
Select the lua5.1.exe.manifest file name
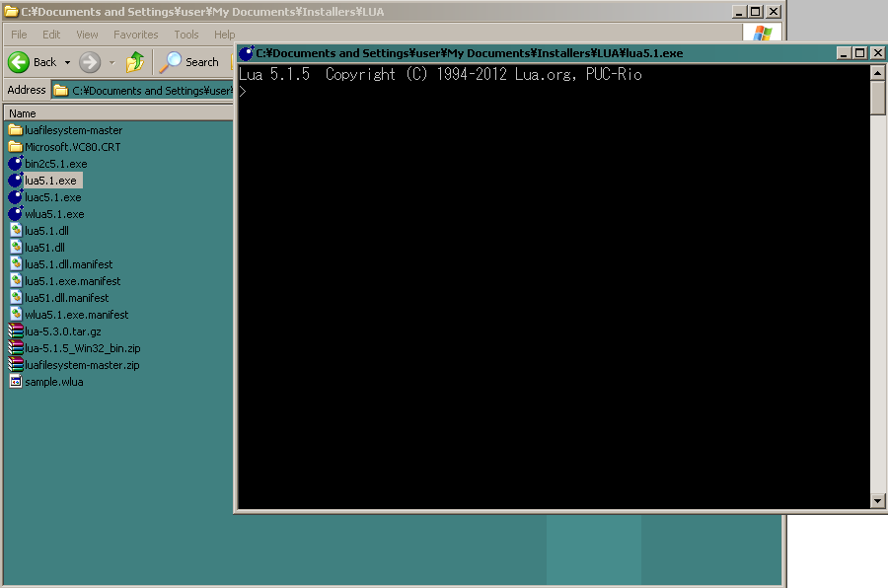click(72, 281)
